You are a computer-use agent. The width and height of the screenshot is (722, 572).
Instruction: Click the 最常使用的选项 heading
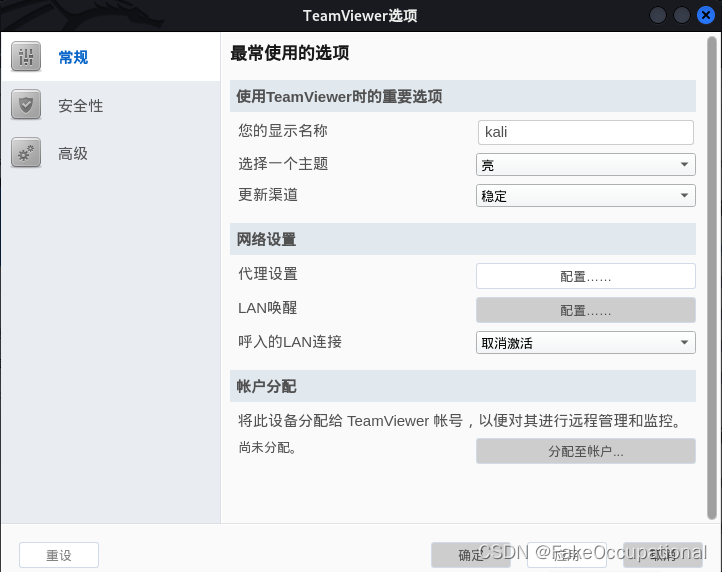290,53
